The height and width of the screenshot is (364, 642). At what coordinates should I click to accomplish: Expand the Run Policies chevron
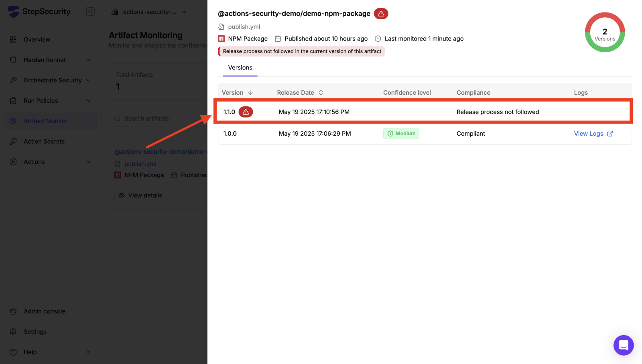[x=89, y=101]
